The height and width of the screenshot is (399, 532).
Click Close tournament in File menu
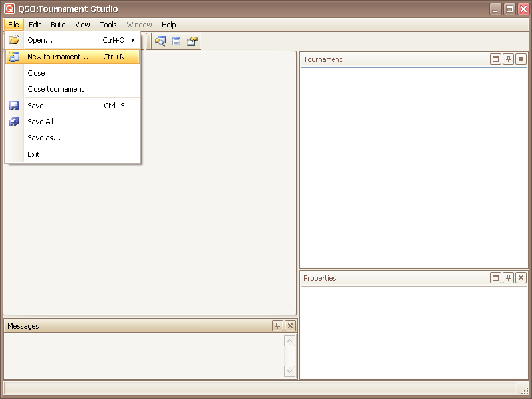[56, 89]
